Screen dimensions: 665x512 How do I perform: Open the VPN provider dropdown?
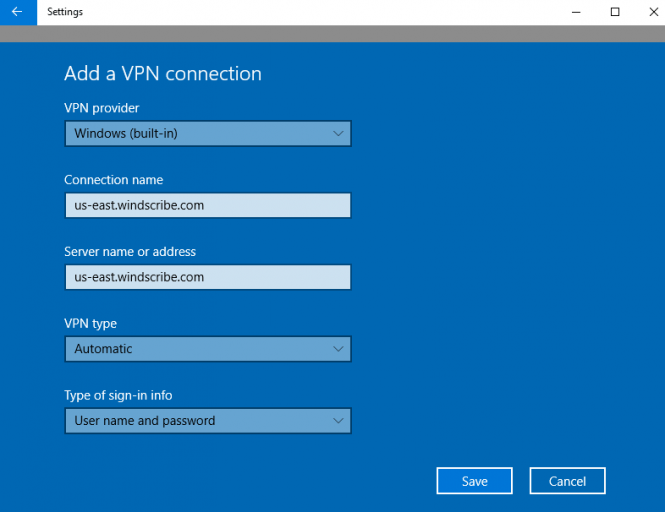208,134
